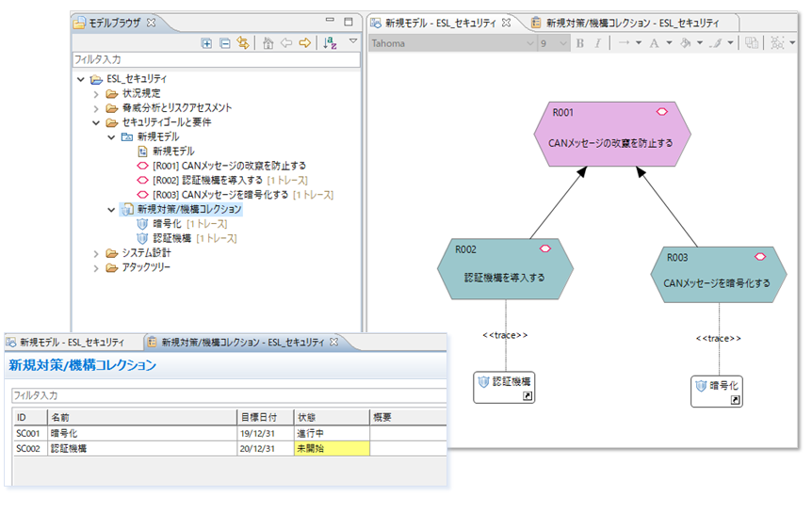
Task: Click the Collapse All icon in model browser toolbar
Action: click(225, 43)
